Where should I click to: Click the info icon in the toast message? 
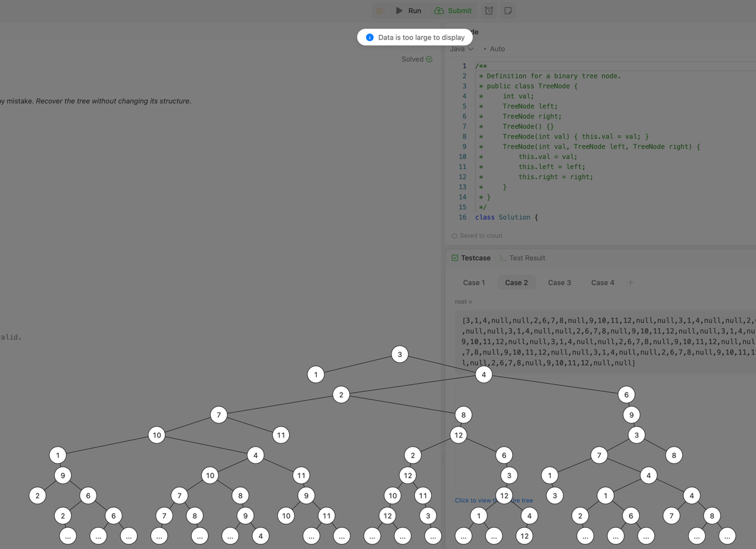(370, 37)
